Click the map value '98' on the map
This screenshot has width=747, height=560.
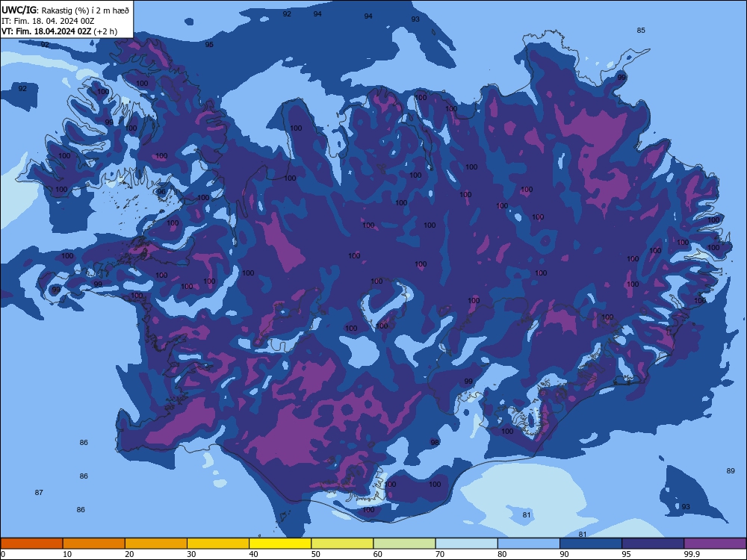[x=435, y=442]
